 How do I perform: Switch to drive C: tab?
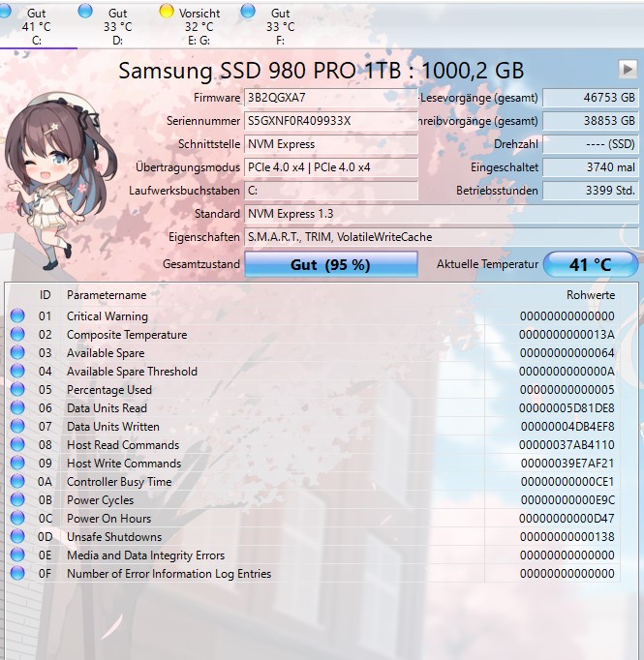pyautogui.click(x=37, y=26)
